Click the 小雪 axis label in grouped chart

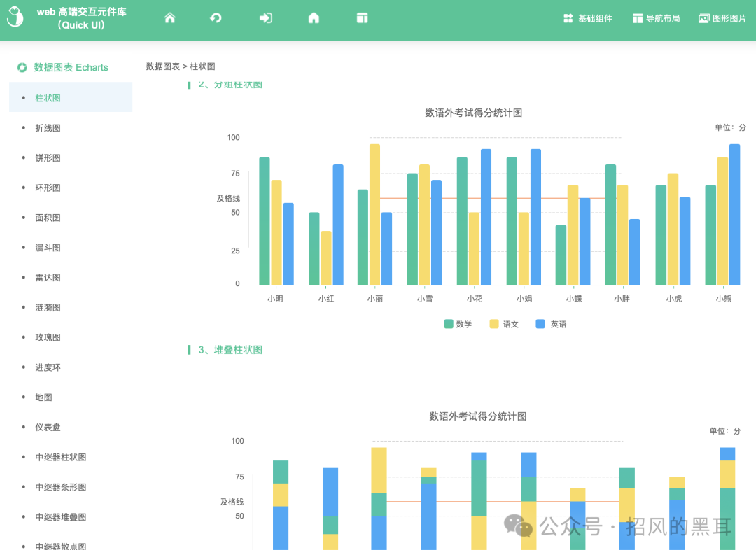click(425, 299)
